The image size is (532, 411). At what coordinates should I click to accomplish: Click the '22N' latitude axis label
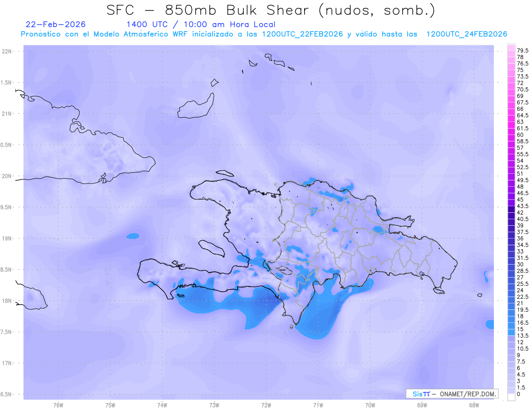(7, 51)
